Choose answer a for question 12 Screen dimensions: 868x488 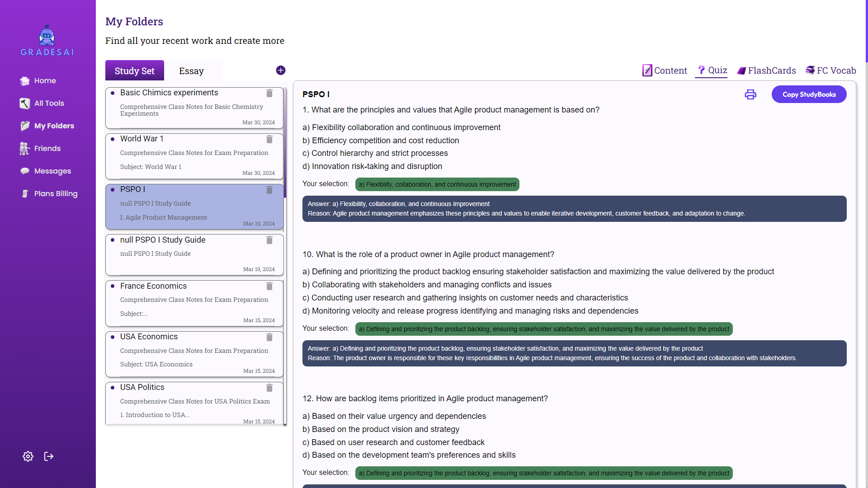coord(394,416)
